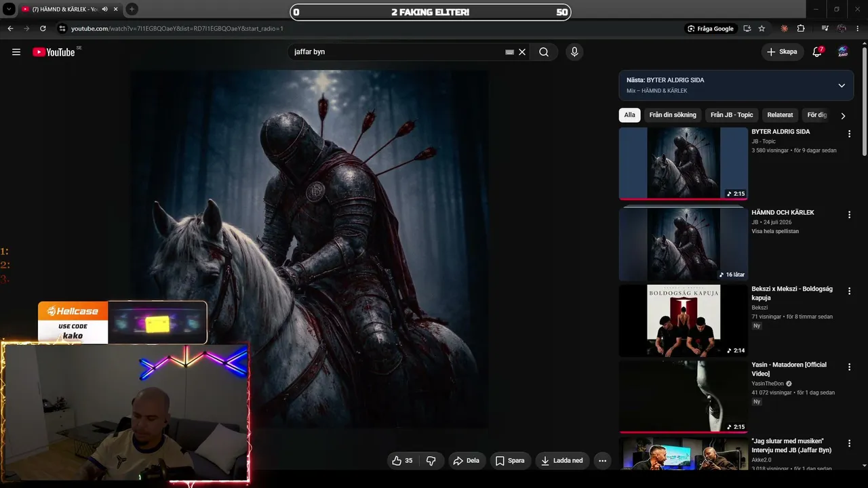Select the Relaterat chip
This screenshot has width=868, height=488.
tap(780, 115)
